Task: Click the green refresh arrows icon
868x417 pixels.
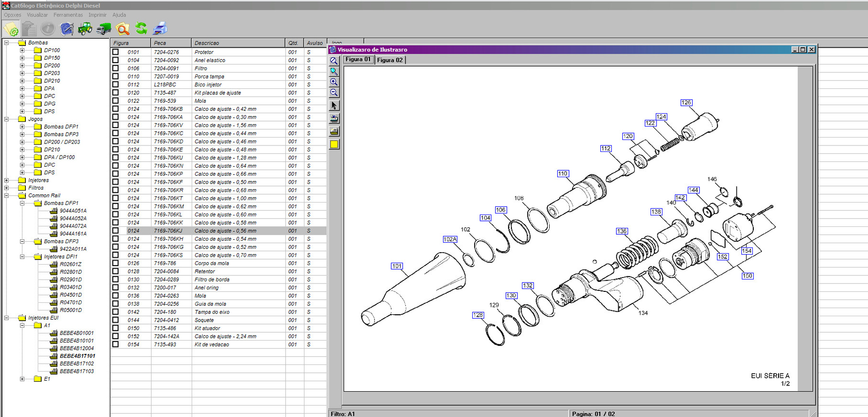Action: 142,29
